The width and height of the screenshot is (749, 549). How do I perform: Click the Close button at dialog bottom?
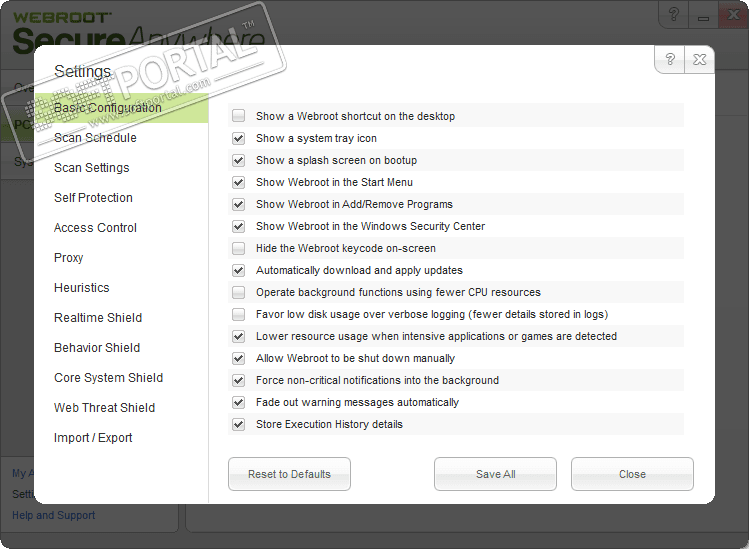[632, 474]
